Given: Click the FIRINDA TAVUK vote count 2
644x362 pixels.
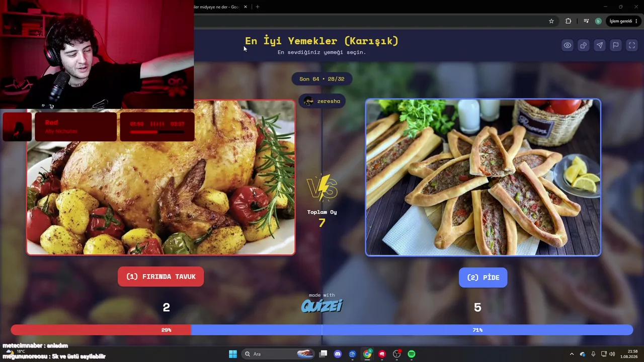Looking at the screenshot, I should pyautogui.click(x=166, y=308).
